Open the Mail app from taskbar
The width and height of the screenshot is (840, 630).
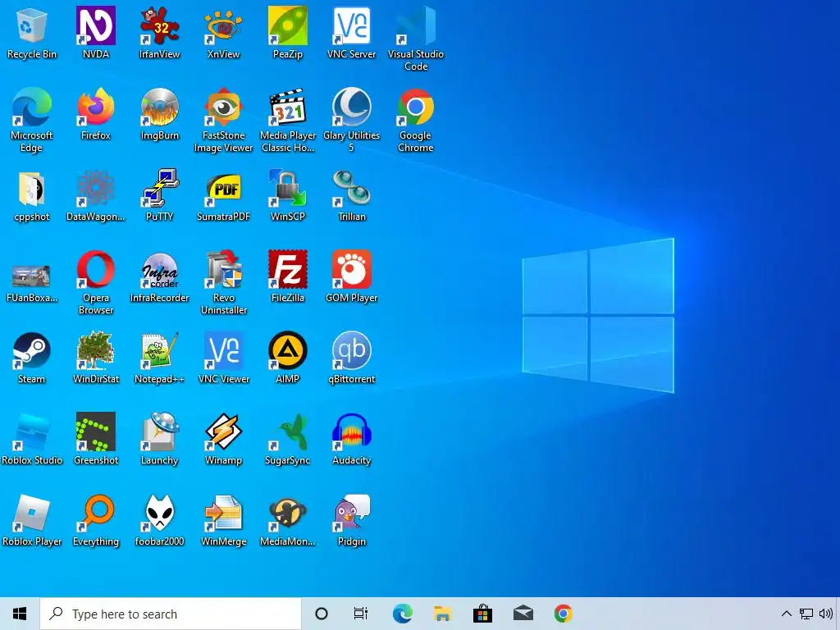[523, 614]
